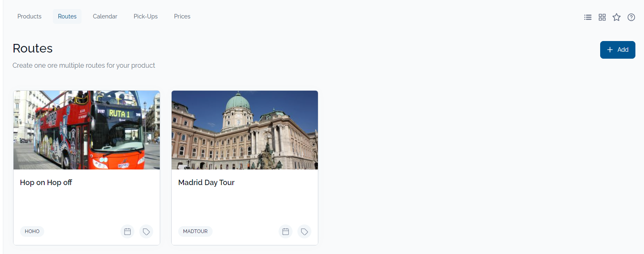Open the Pick-Ups tab
This screenshot has height=254, width=644.
tap(145, 16)
